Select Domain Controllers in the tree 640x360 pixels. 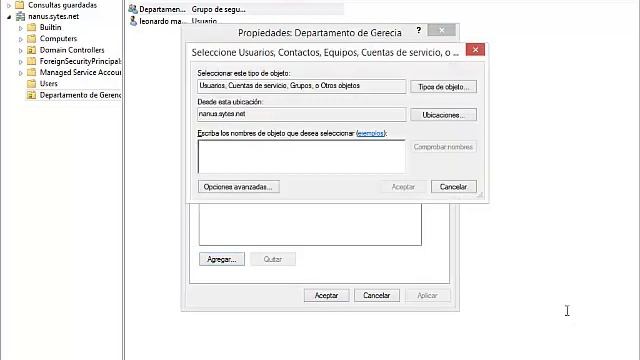click(72, 50)
